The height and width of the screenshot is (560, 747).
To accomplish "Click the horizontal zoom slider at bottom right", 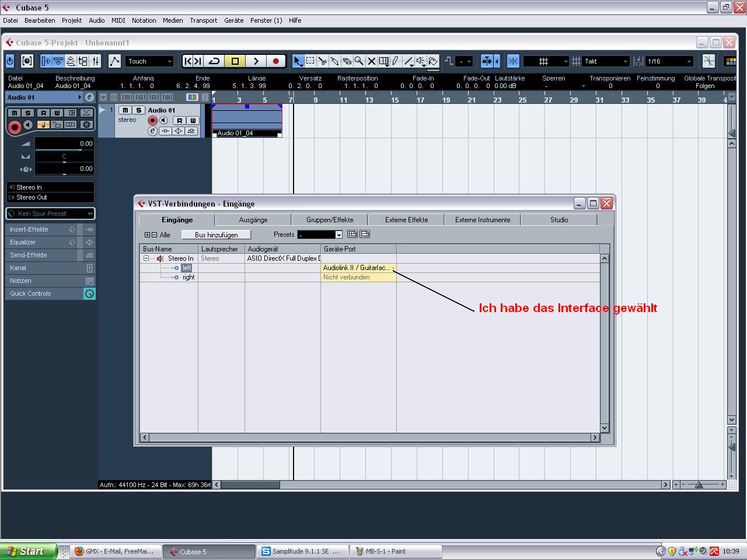I will coord(699,485).
